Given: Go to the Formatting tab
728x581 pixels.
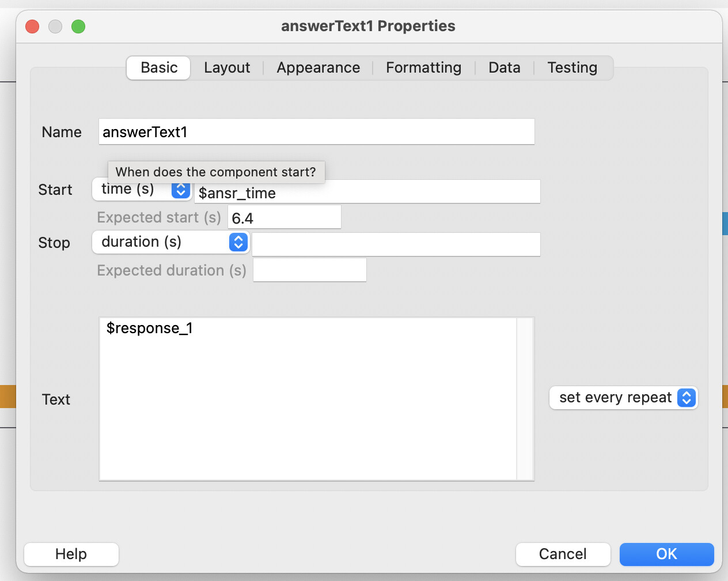Looking at the screenshot, I should coord(423,68).
